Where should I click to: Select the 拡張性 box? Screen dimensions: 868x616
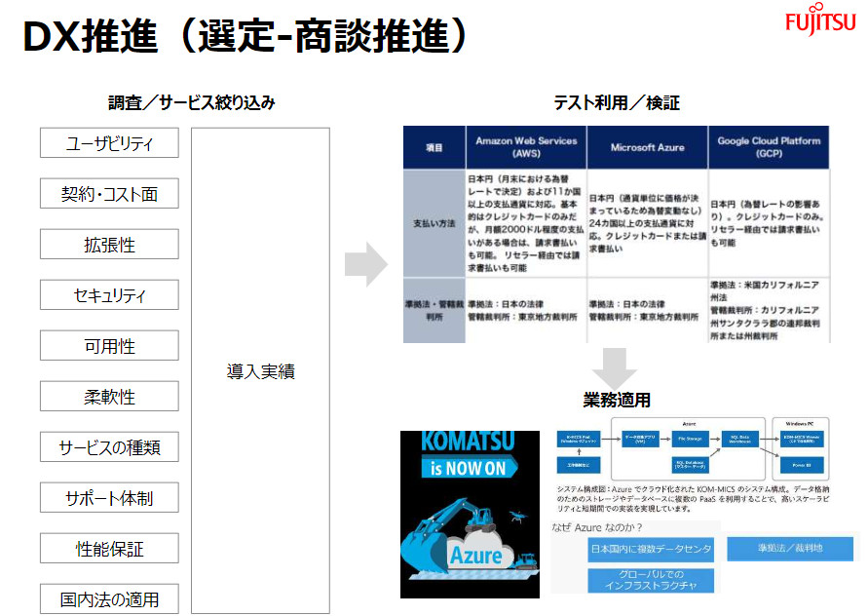click(110, 245)
